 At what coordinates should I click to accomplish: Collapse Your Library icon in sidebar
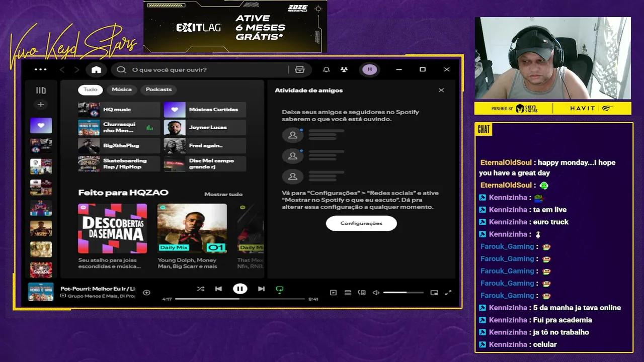41,90
